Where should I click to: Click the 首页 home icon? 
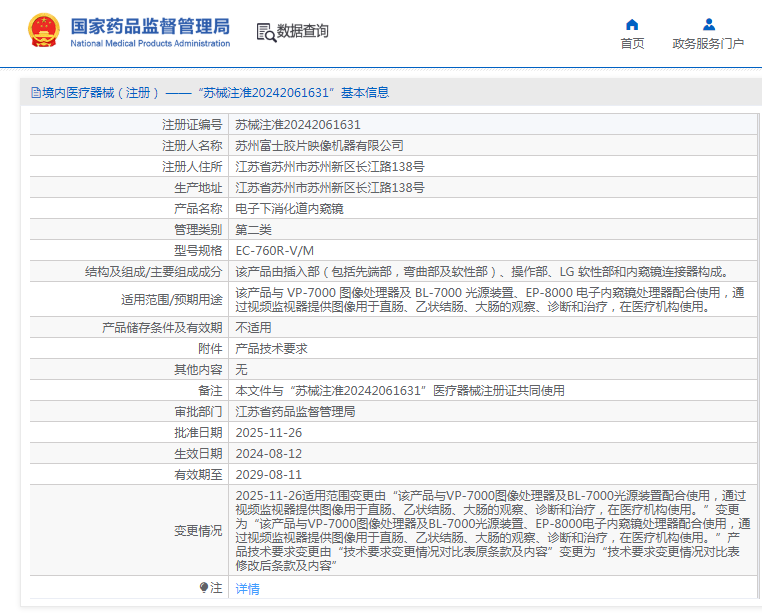coord(632,24)
